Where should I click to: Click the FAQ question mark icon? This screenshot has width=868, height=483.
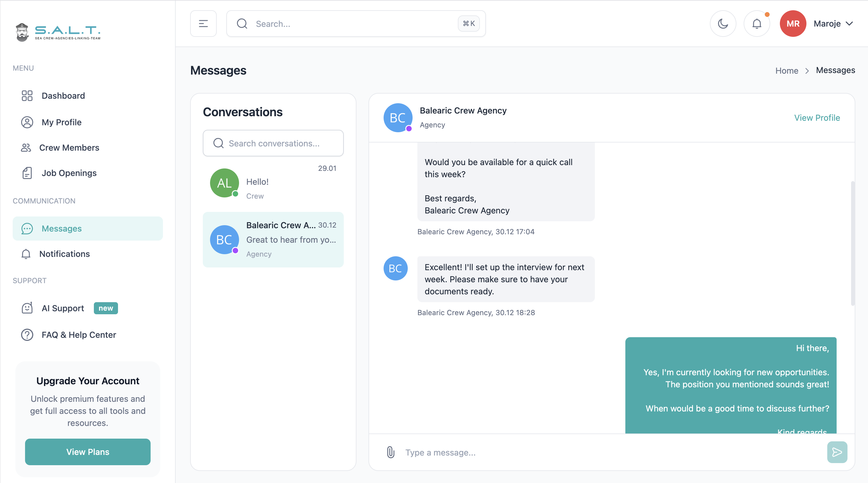[x=27, y=335]
